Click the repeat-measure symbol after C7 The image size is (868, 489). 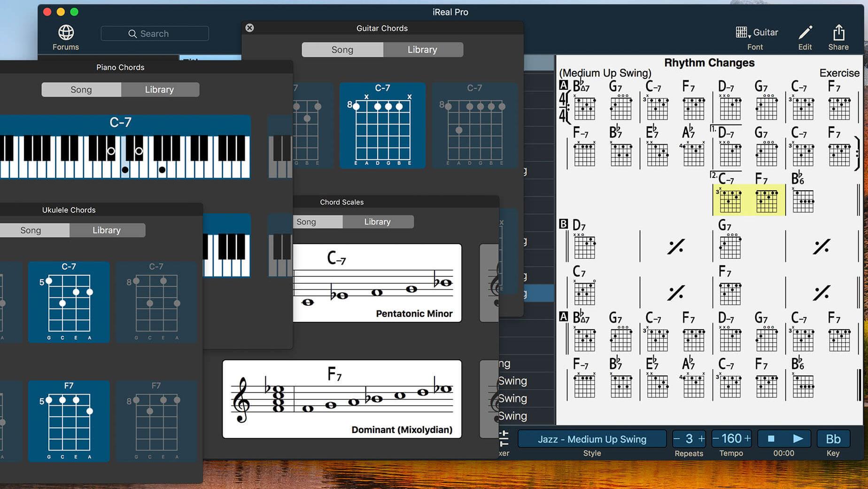(x=676, y=293)
